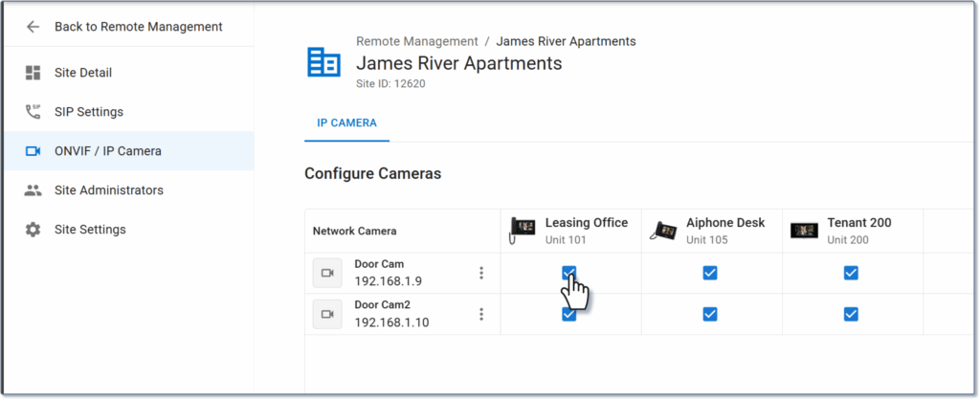Viewport: 980px width, 400px height.
Task: Toggle Door Cam2 checkbox for Tenant 200
Action: click(x=851, y=314)
